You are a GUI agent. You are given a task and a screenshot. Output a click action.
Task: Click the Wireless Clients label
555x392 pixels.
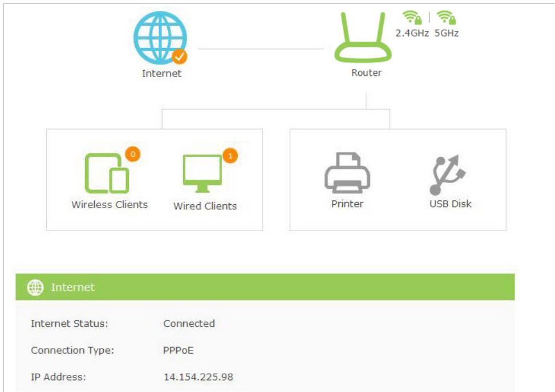pos(110,204)
